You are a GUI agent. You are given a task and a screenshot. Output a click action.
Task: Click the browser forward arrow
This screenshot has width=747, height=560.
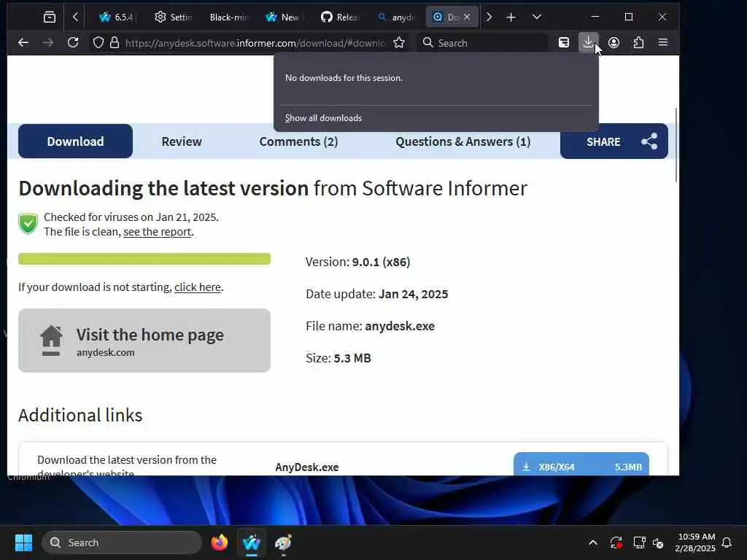tap(47, 43)
